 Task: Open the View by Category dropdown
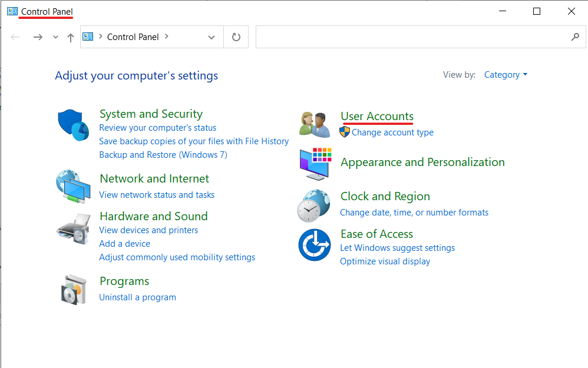[x=506, y=75]
